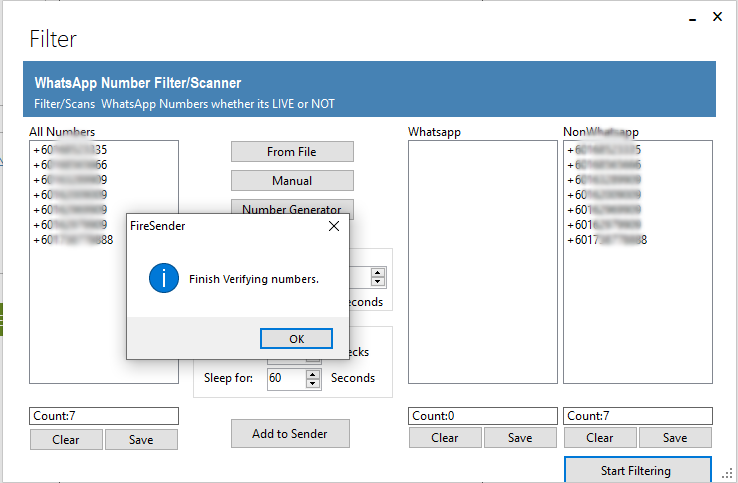Increase the upper delay spinner value
This screenshot has height=483, width=738.
377,273
